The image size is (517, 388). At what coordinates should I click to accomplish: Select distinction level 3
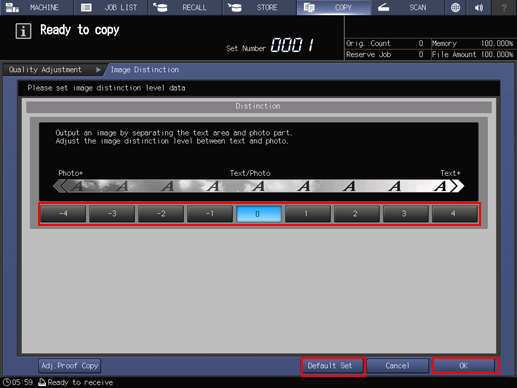coord(406,214)
